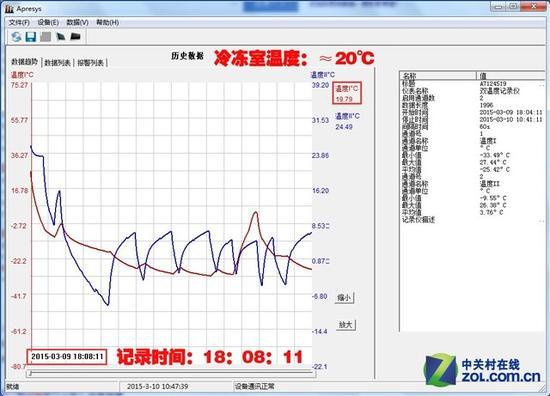Select the 3.76° C average value

point(491,213)
